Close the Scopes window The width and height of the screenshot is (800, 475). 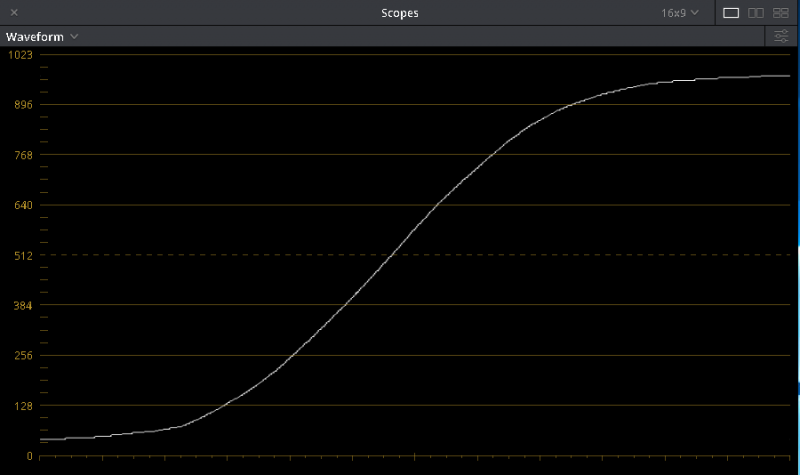pos(14,13)
